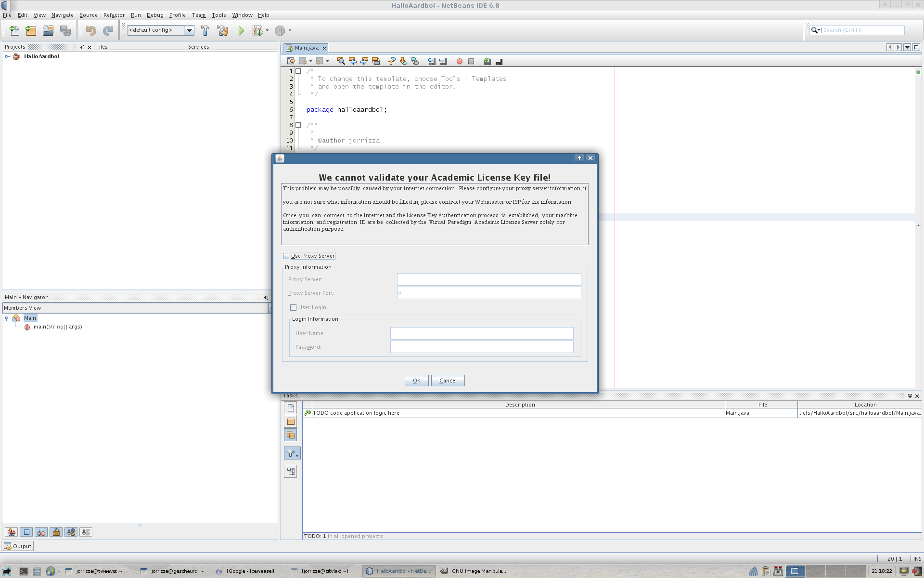The image size is (924, 578).
Task: Click the Shift Line Right icon
Action: click(443, 61)
